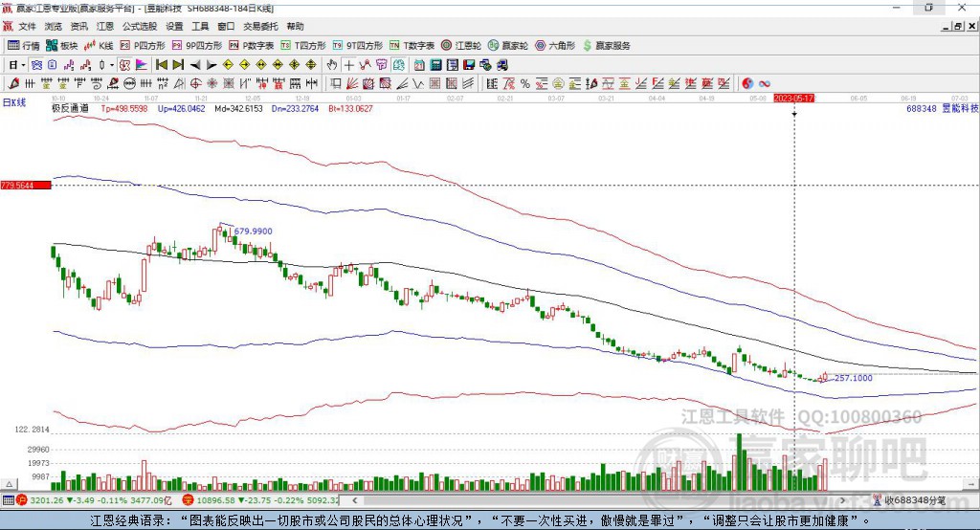
Task: Click the status bar grid icon
Action: point(8,500)
